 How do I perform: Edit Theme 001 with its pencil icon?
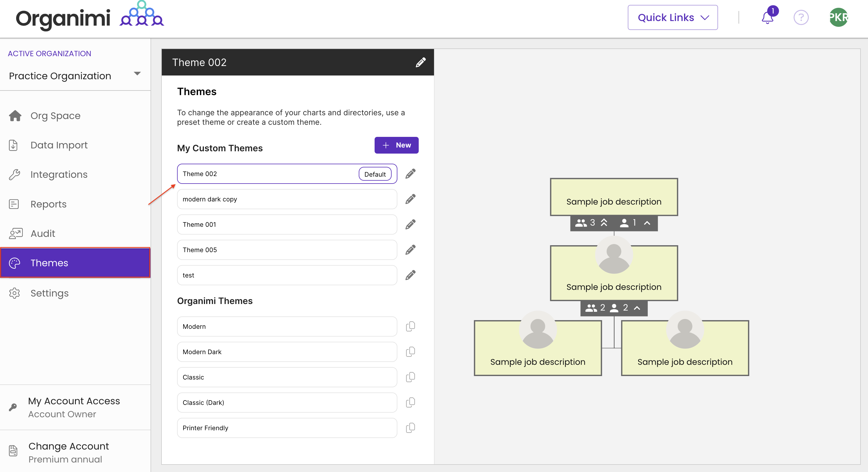(410, 224)
